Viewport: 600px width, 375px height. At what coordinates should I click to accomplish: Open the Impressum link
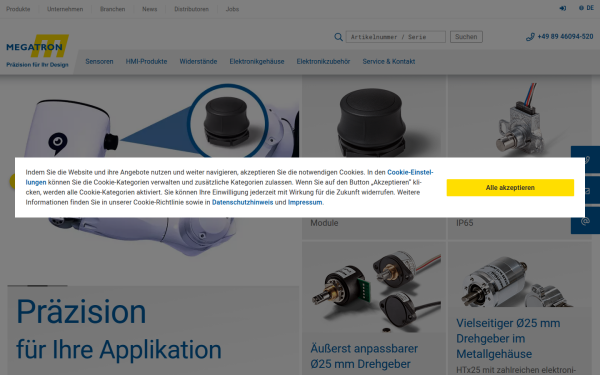coord(305,202)
